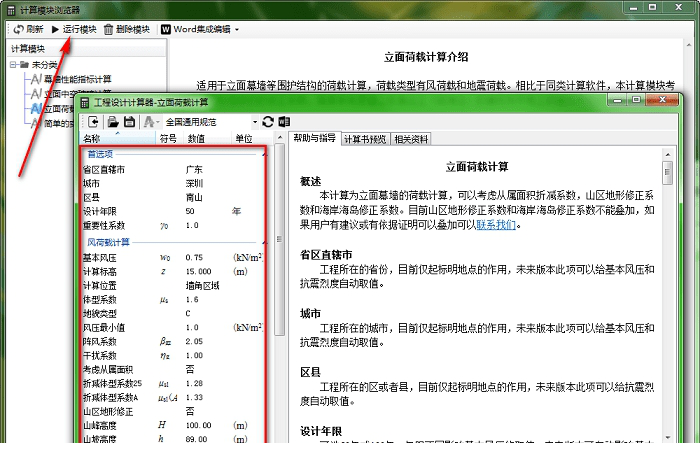Click the 计算模块浏览器 title bar icon
This screenshot has width=700, height=460.
click(12, 10)
